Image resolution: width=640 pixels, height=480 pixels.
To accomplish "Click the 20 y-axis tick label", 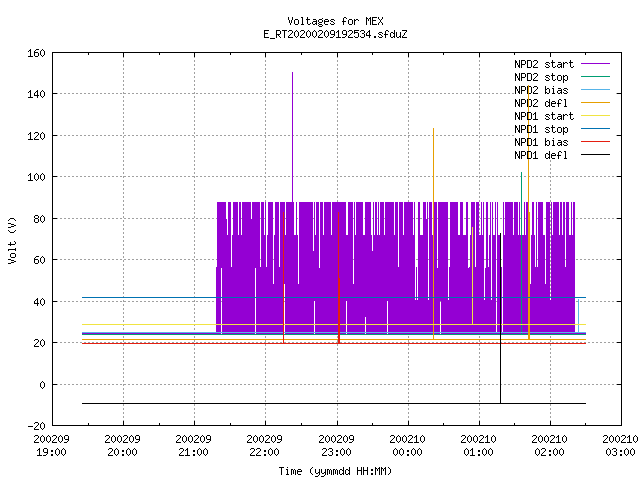I will click(39, 343).
